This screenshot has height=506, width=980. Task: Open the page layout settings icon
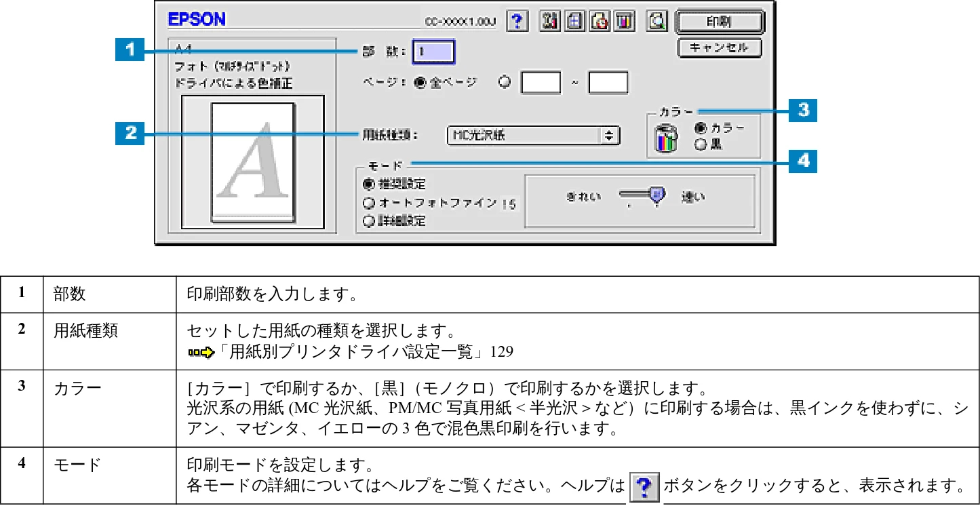[574, 21]
